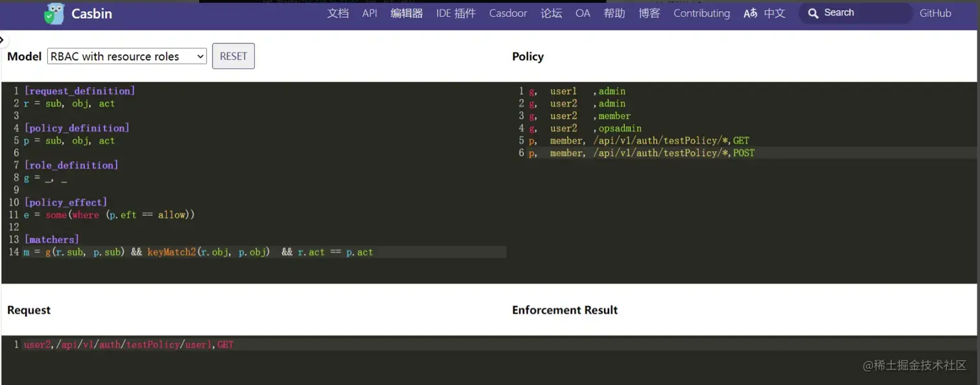Click policy line 'g, user2, member'
This screenshot has height=385, width=980.
tap(580, 116)
